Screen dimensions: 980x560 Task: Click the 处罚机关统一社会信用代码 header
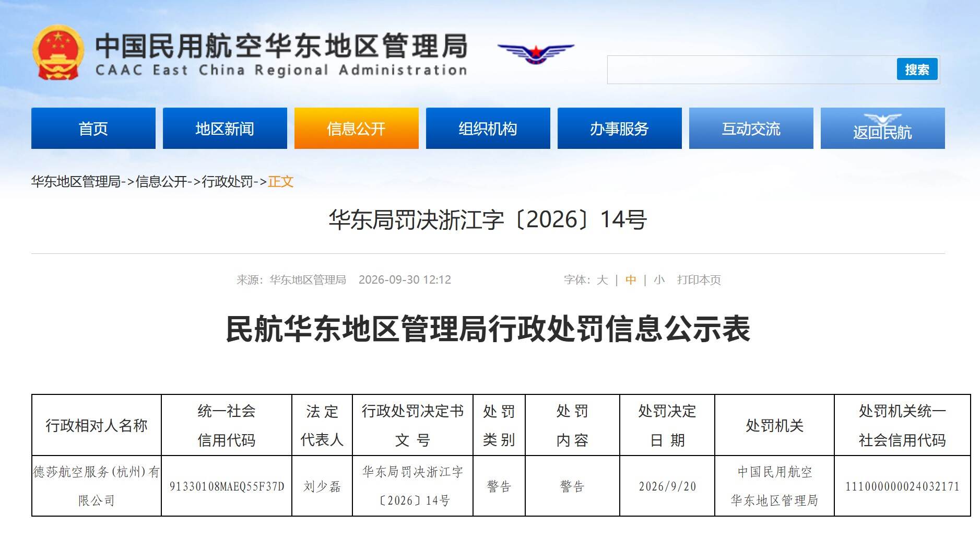point(902,425)
